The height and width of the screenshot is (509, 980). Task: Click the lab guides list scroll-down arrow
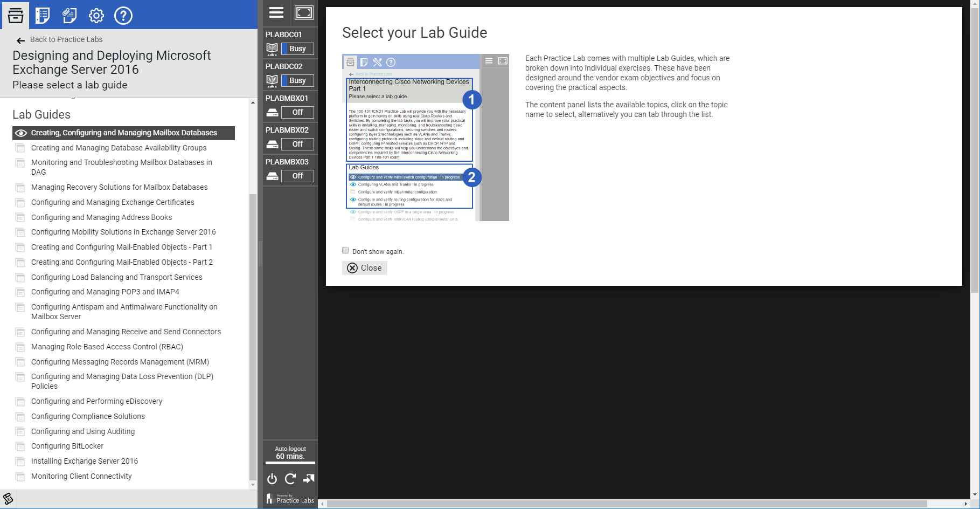pos(253,485)
